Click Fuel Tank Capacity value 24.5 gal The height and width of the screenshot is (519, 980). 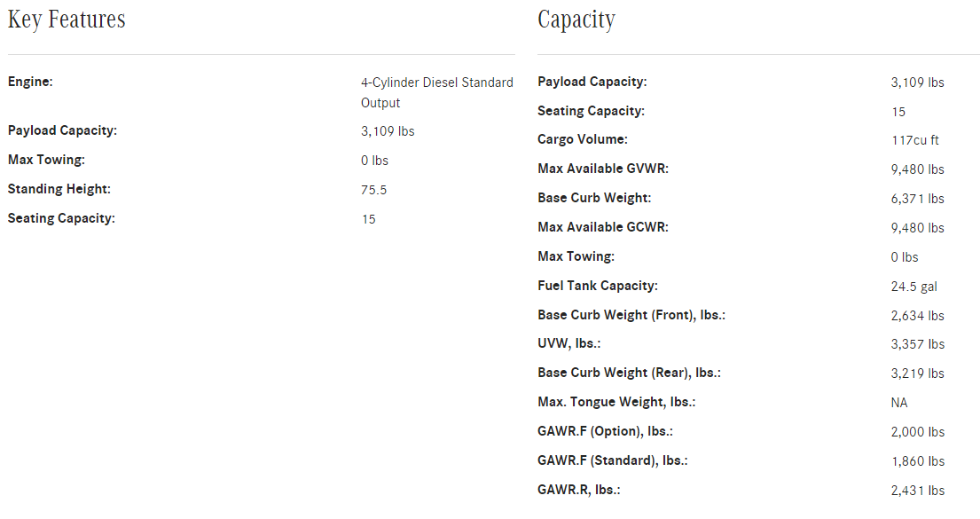pos(913,287)
